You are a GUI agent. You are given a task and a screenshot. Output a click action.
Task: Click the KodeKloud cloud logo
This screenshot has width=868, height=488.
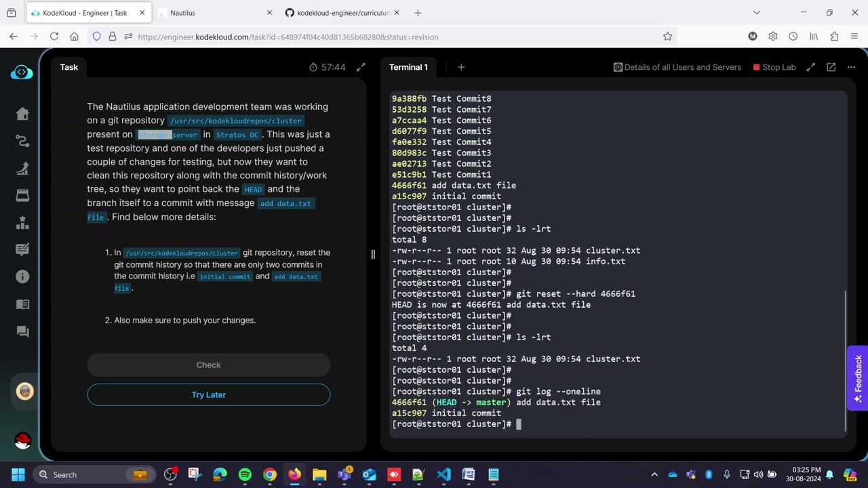click(x=22, y=72)
